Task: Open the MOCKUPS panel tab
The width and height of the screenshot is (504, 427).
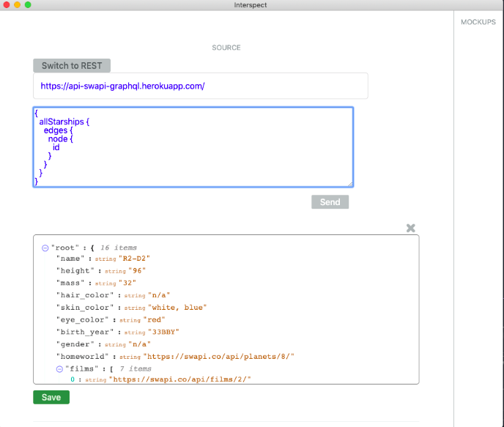Action: [478, 22]
